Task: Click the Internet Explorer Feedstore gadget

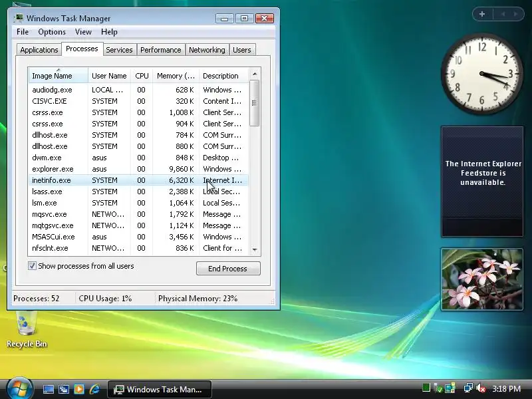Action: 481,182
